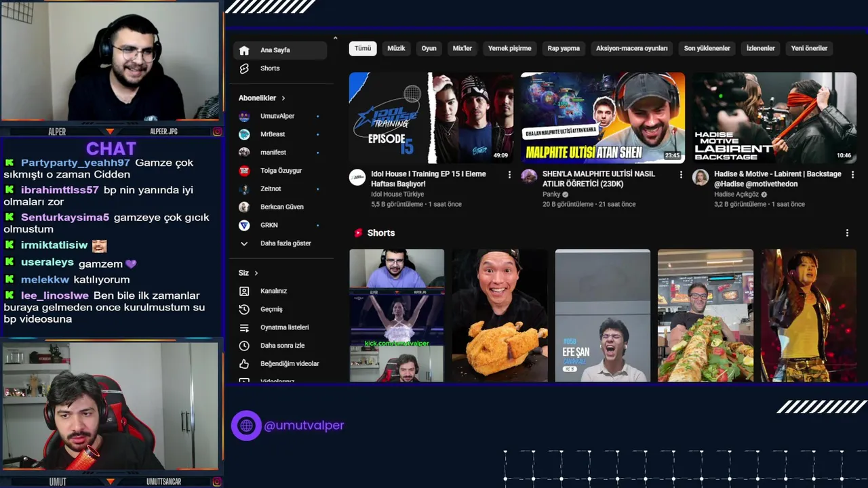
Task: Open the giant sandwich Shorts thumbnail
Action: pos(705,315)
